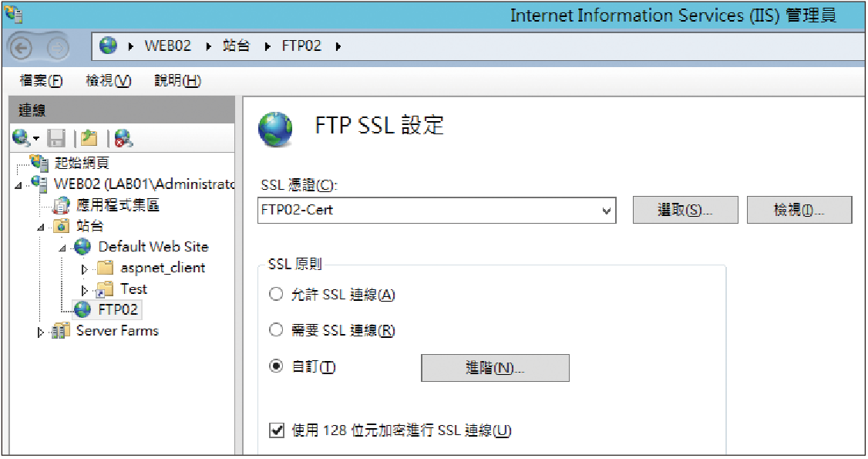Click the up-folder icon in connections toolbar
This screenshot has width=868, height=459.
pos(89,138)
